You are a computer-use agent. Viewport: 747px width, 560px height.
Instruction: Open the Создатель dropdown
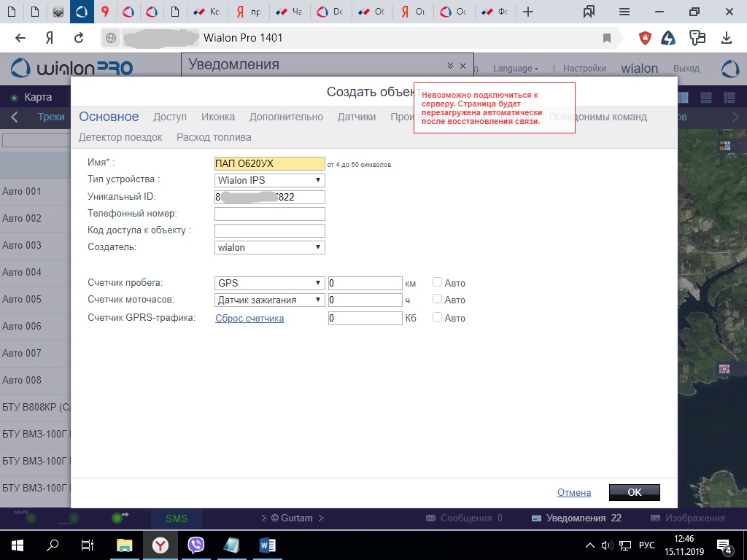pyautogui.click(x=269, y=247)
